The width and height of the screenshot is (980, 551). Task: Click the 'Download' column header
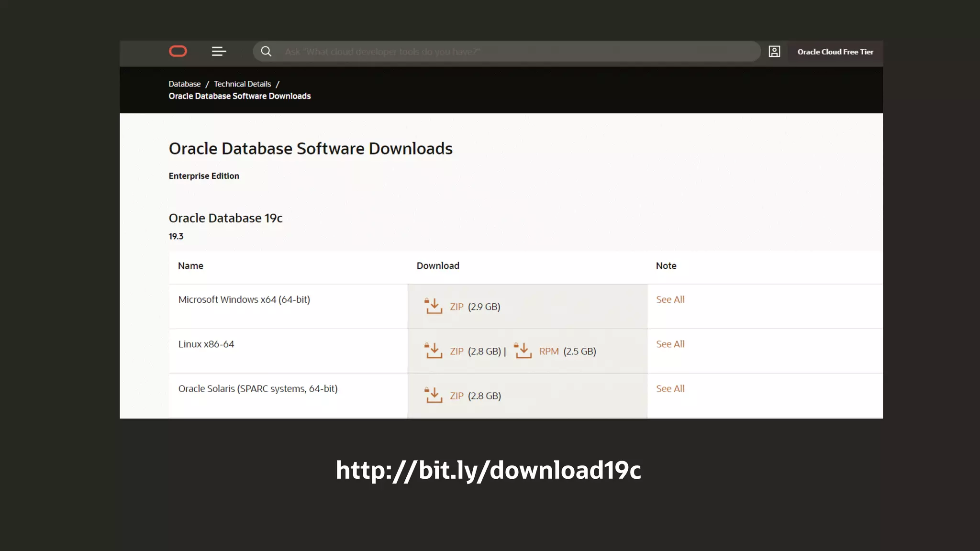tap(438, 266)
